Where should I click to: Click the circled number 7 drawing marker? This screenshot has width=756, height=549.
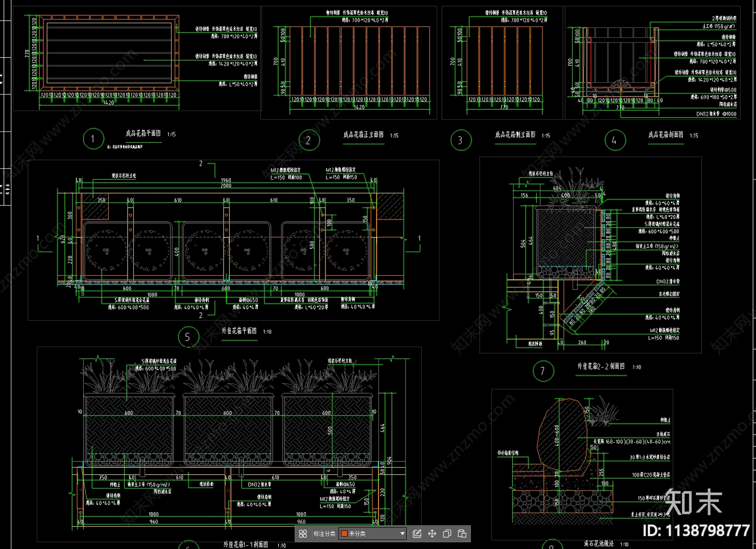[543, 371]
